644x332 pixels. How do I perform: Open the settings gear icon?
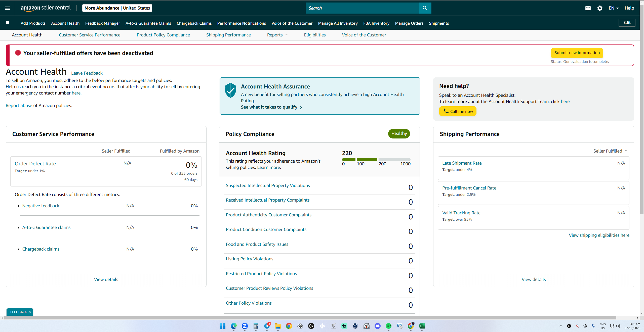[x=600, y=8]
